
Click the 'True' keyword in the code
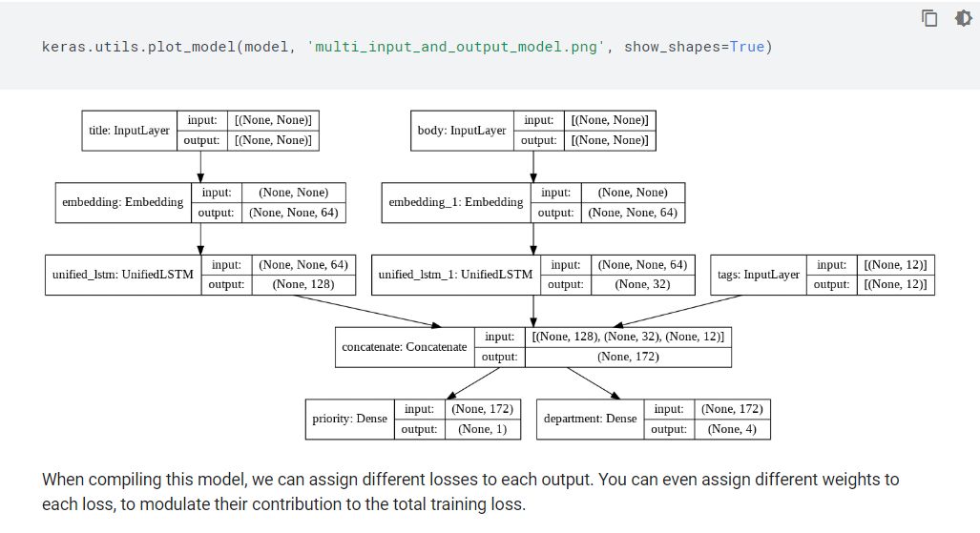tap(747, 47)
